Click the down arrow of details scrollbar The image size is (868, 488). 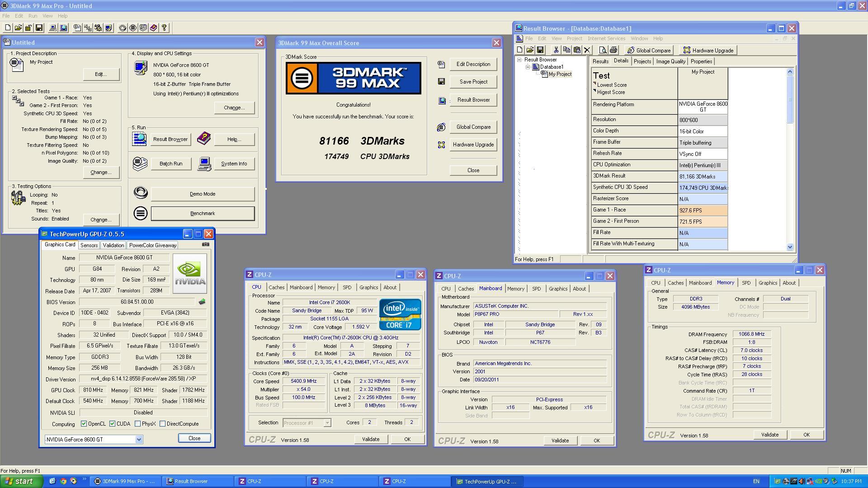coord(790,247)
